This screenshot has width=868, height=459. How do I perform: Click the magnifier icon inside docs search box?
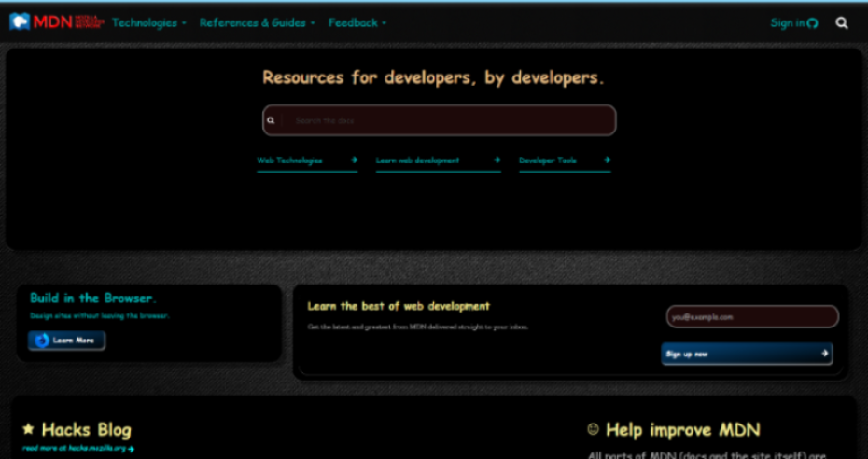[x=271, y=120]
